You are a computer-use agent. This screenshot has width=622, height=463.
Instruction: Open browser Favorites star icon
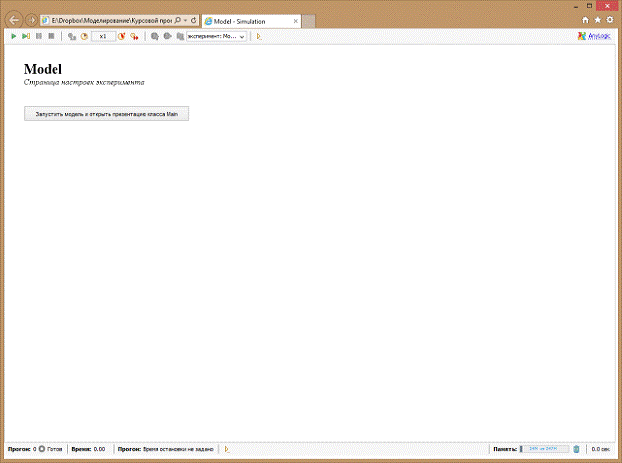(598, 20)
